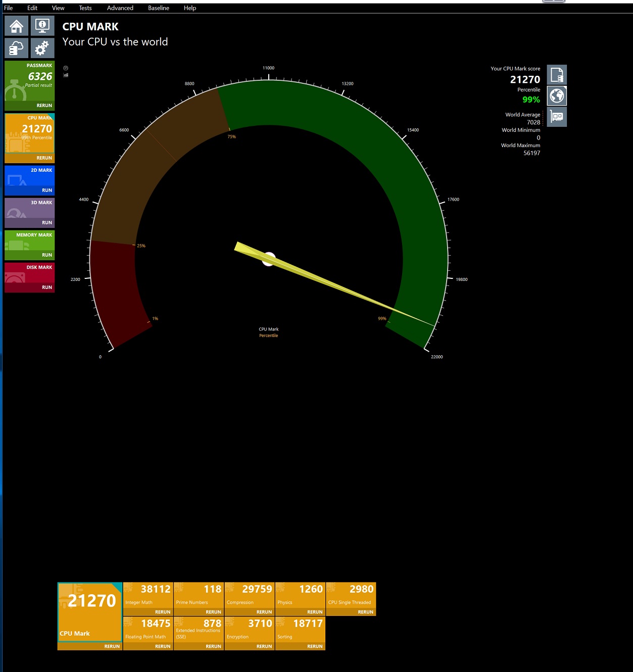Viewport: 633px width, 672px height.
Task: Select the MEMORY MARK tile header
Action: pyautogui.click(x=30, y=241)
